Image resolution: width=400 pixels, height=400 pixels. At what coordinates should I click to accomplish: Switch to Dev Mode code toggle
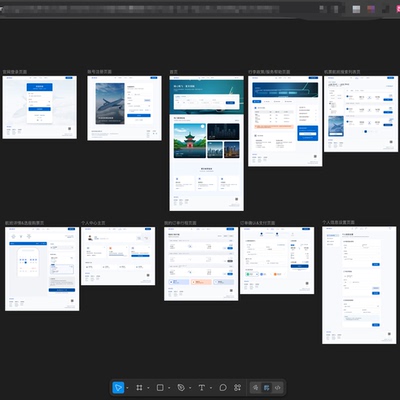(277, 387)
